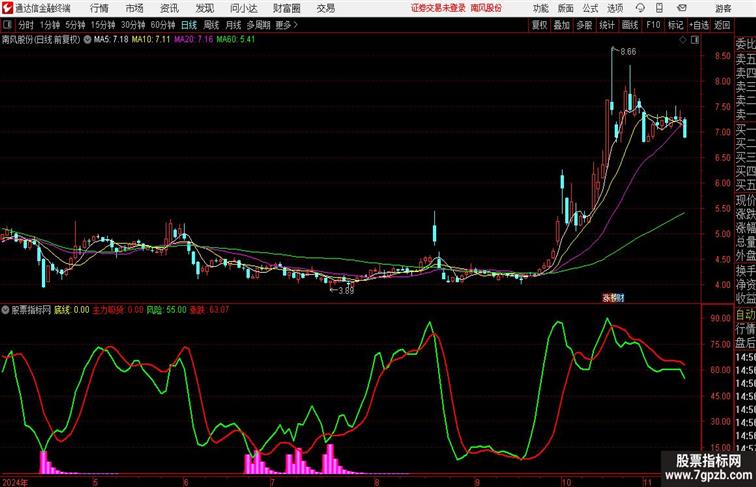This screenshot has width=756, height=487.
Task: Switch to 60分钟 period tab
Action: (163, 25)
